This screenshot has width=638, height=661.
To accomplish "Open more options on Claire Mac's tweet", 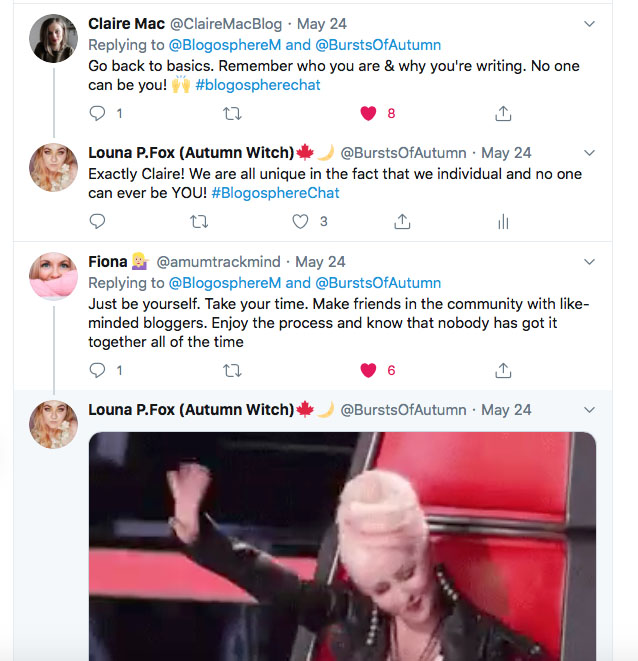I will point(589,23).
